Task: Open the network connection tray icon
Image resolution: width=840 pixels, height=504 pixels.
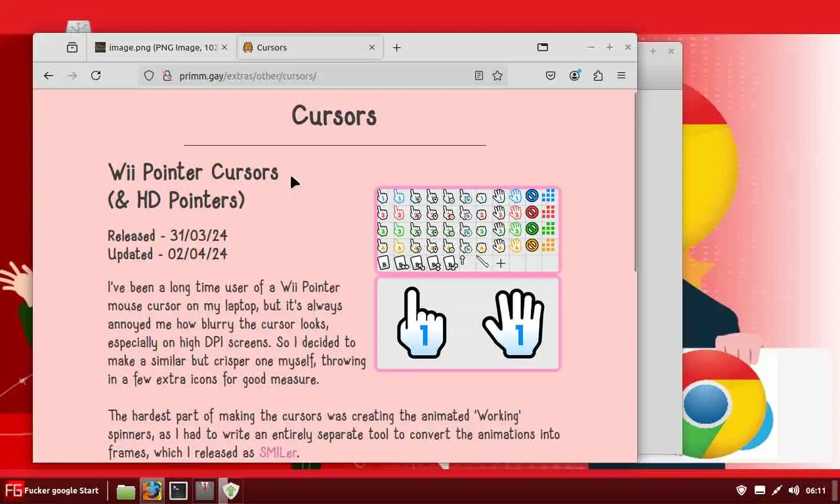Action: point(759,490)
